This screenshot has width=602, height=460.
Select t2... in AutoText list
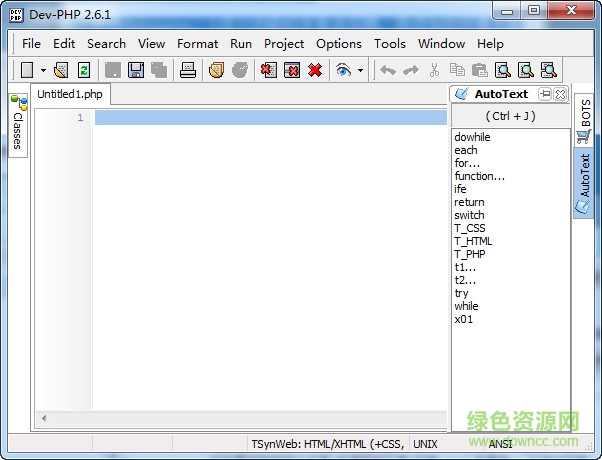tap(465, 280)
